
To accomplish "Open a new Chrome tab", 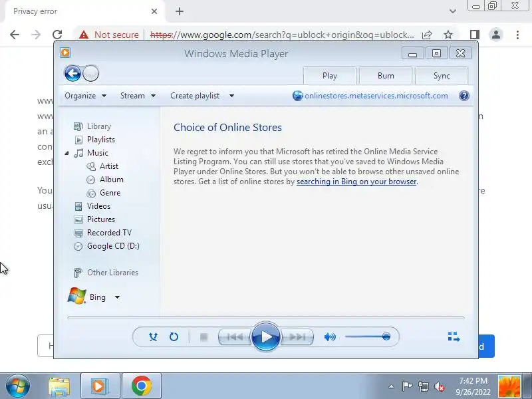I will 180,11.
